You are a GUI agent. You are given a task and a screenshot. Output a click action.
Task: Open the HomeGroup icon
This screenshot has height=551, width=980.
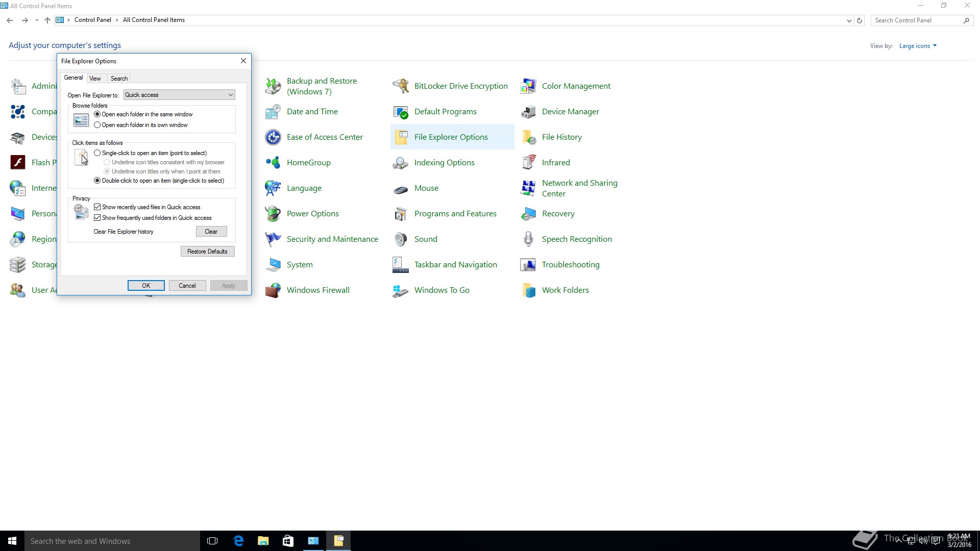[273, 163]
